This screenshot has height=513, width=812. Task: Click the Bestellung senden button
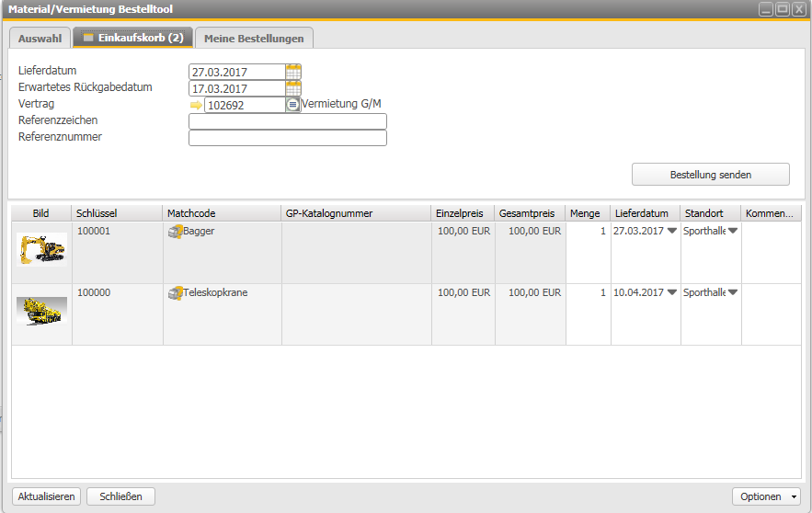pyautogui.click(x=710, y=175)
